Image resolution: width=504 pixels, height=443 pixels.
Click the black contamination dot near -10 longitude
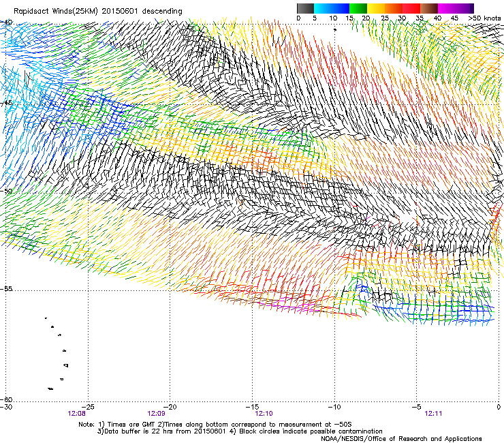pos(335,29)
